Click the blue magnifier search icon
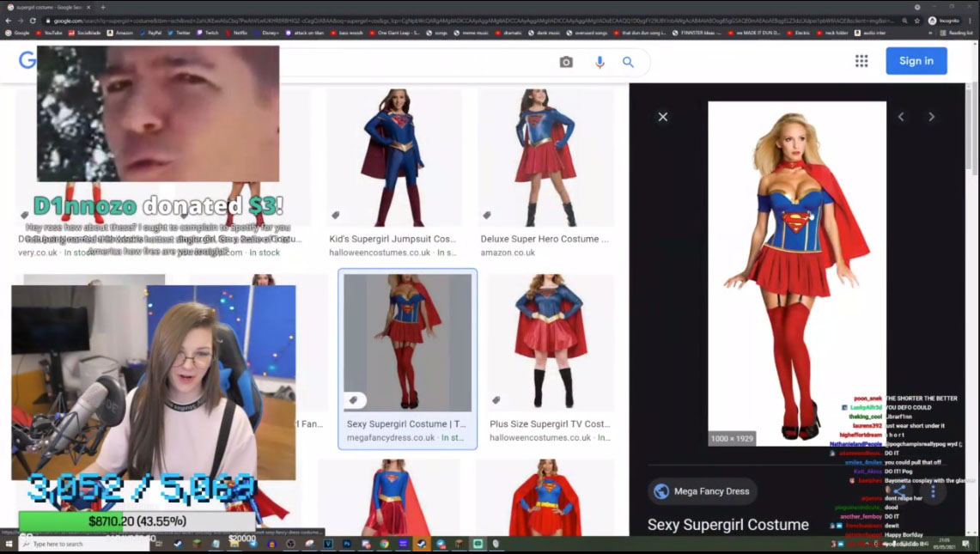 click(x=628, y=62)
